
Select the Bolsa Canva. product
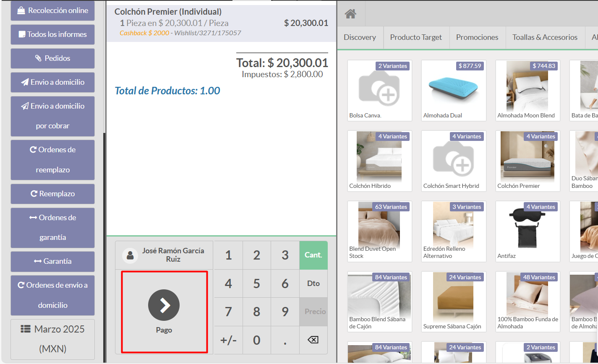380,91
